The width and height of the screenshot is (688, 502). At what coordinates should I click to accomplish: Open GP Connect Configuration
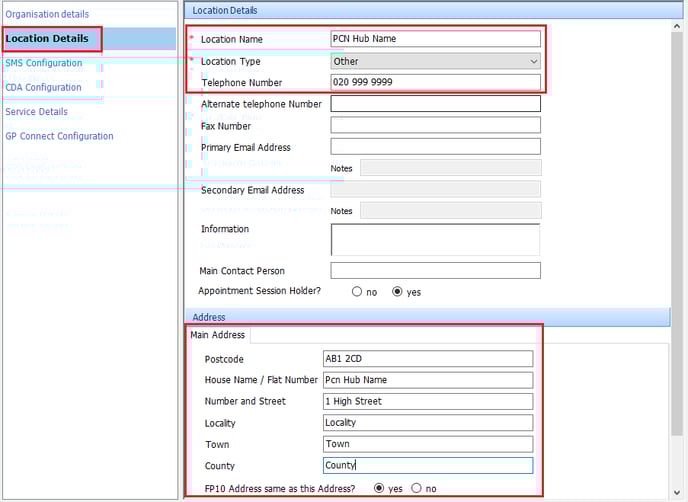[59, 136]
